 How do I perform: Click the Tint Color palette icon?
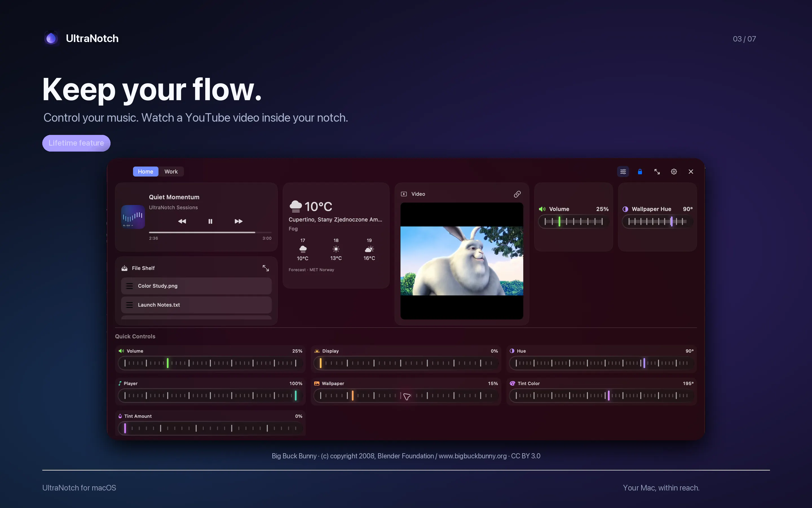coord(512,383)
